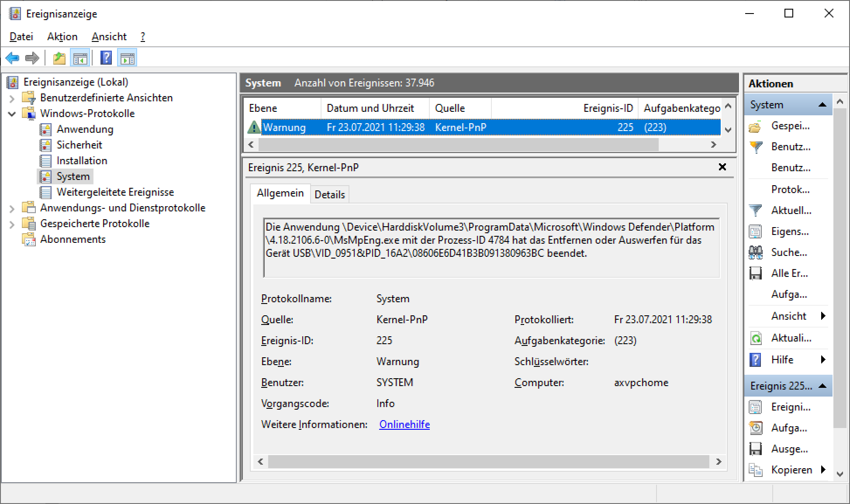The height and width of the screenshot is (504, 850).
Task: Toggle the console tree pane toolbar icon
Action: pyautogui.click(x=80, y=58)
